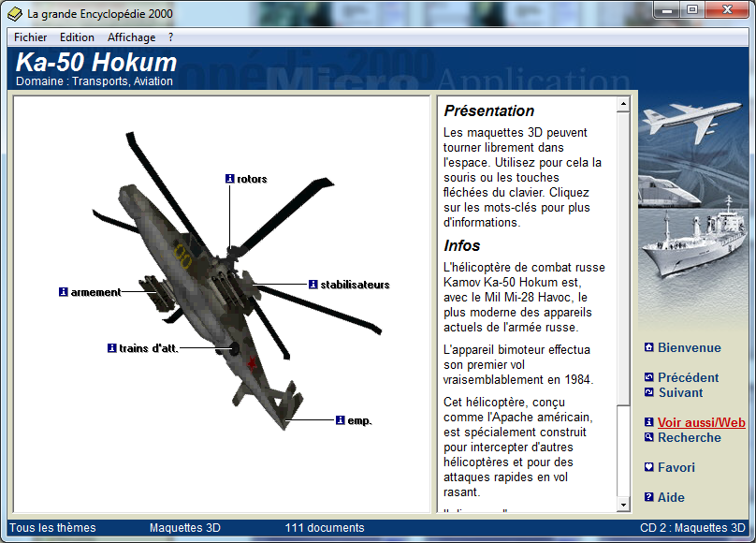This screenshot has width=756, height=543.
Task: Click the Favori heart icon
Action: coord(649,467)
